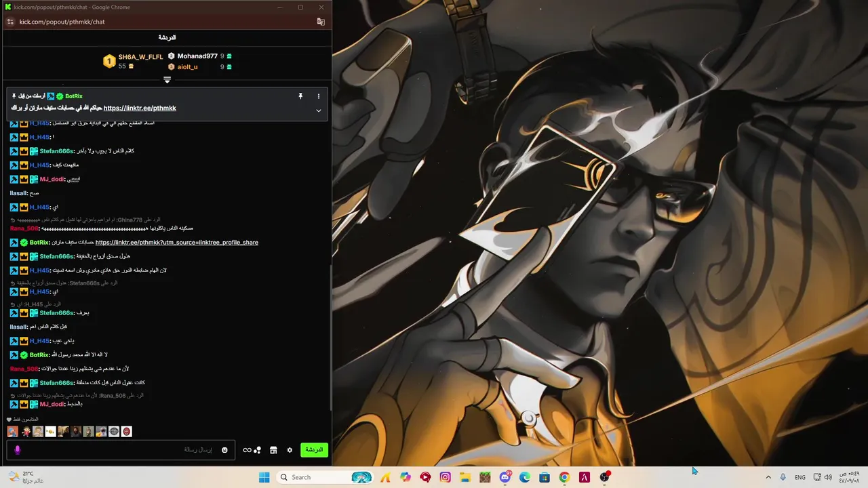The width and height of the screenshot is (868, 488).
Task: Send message with green الدردشة button
Action: [314, 450]
